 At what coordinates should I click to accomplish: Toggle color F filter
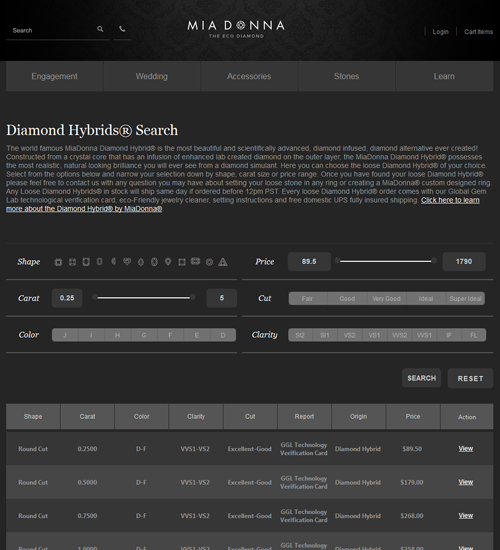170,335
